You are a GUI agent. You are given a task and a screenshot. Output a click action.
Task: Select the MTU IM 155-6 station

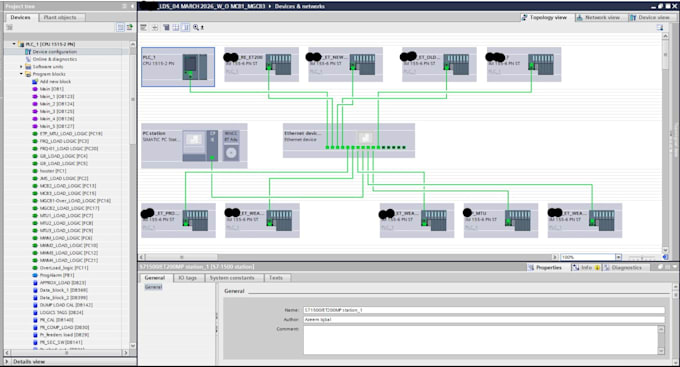501,220
